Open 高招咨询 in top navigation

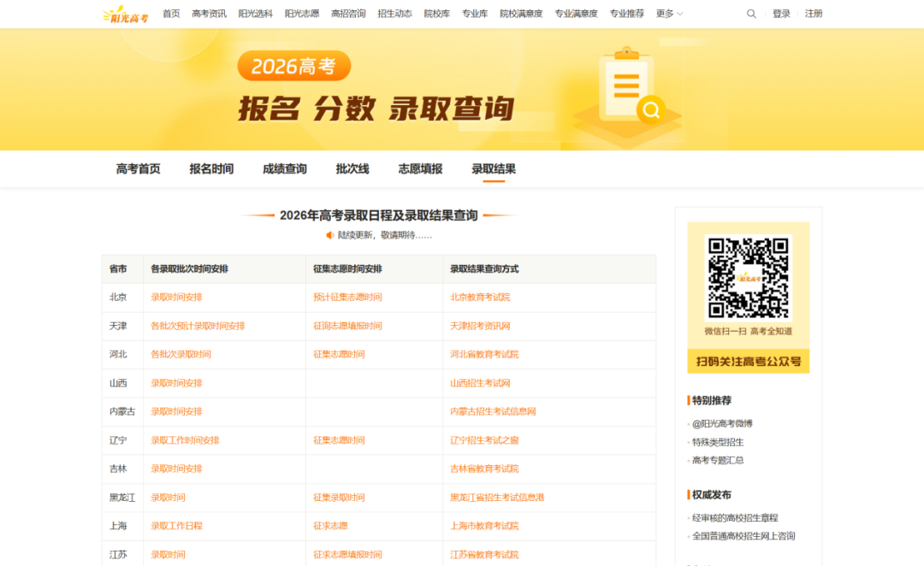[348, 14]
